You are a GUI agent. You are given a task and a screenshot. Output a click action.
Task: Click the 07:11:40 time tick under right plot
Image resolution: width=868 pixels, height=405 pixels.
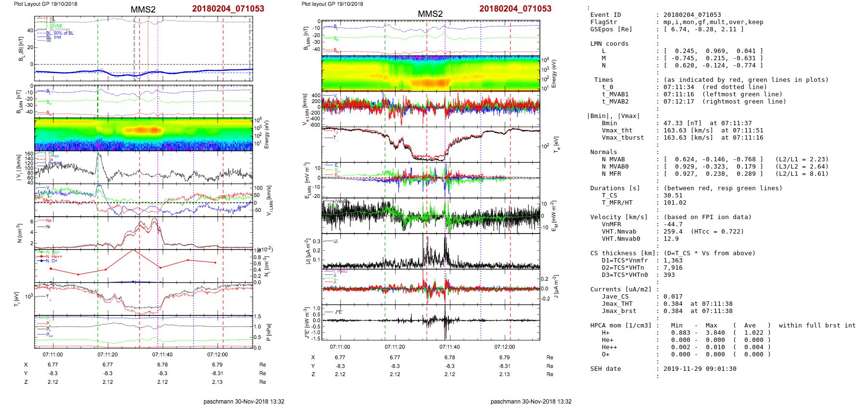pyautogui.click(x=449, y=347)
